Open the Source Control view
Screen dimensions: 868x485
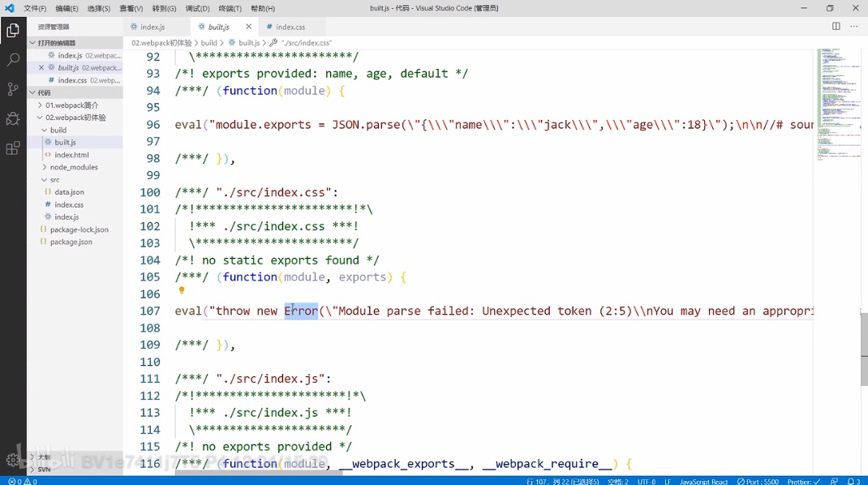[x=13, y=88]
